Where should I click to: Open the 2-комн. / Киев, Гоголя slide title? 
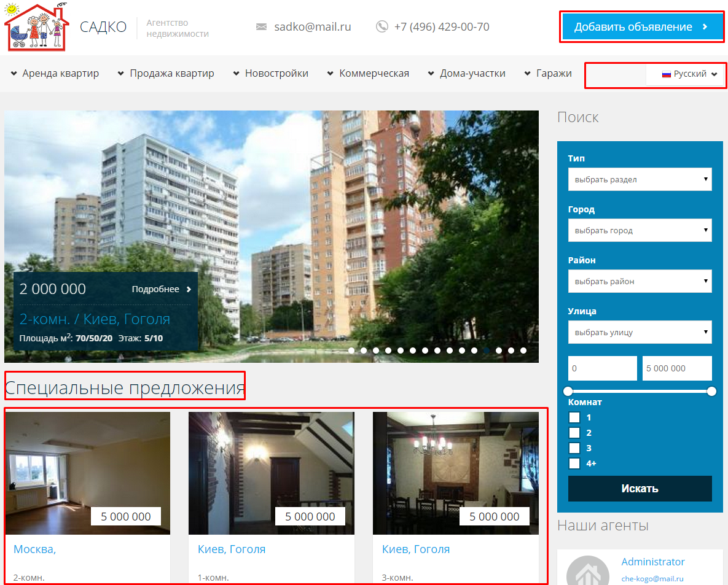(x=95, y=319)
